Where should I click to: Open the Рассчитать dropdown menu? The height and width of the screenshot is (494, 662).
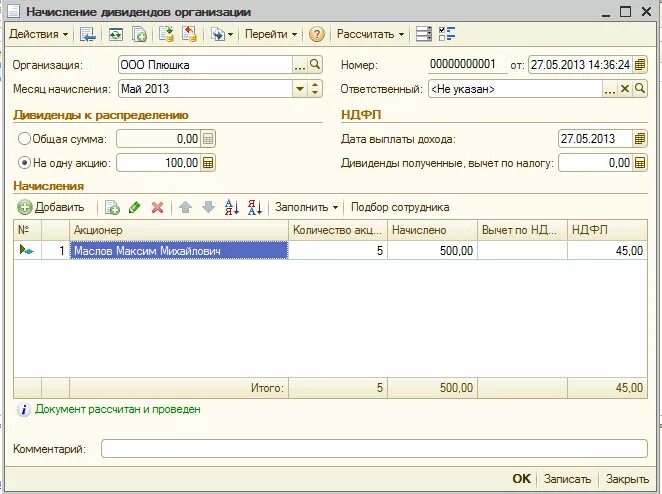point(370,34)
